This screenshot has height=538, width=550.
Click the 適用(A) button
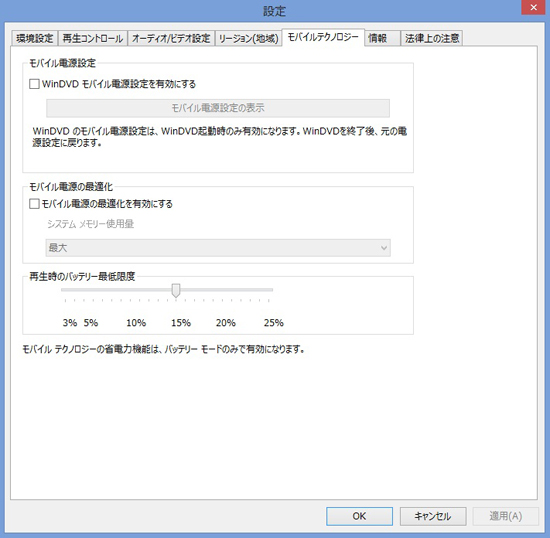pos(506,516)
